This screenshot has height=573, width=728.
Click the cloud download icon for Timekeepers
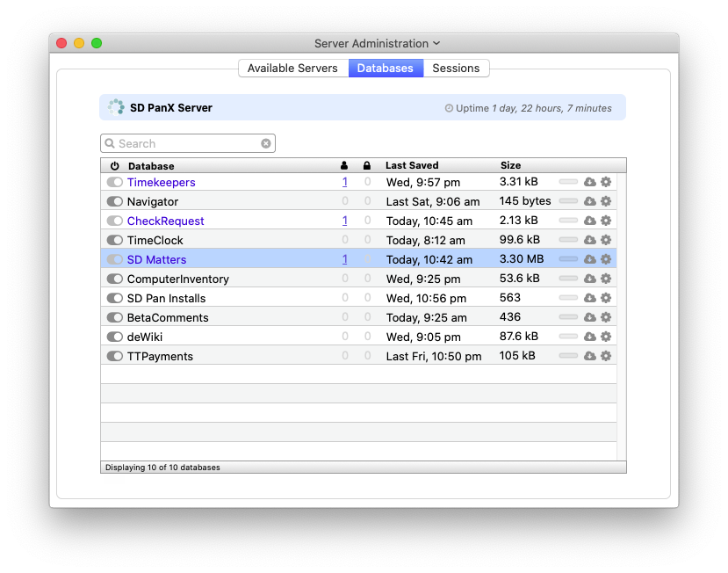[590, 182]
